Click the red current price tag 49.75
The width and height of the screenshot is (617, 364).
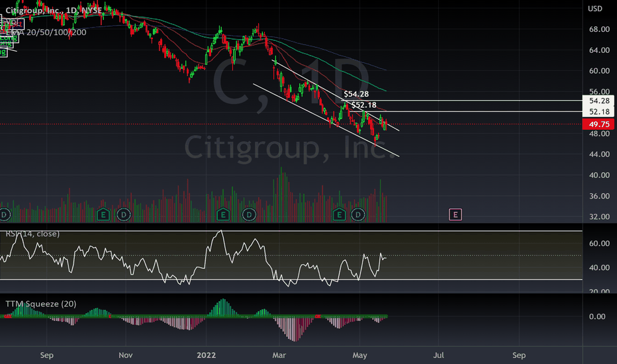[x=598, y=124]
